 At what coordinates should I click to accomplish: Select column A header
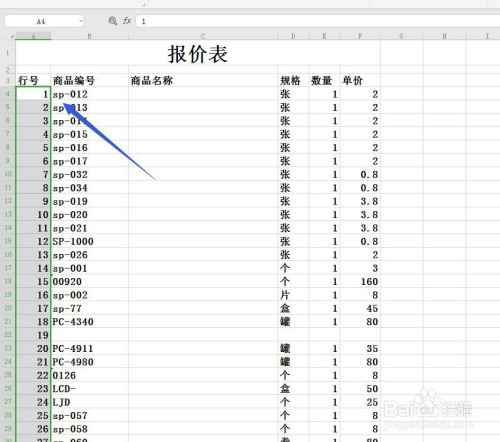[x=33, y=36]
